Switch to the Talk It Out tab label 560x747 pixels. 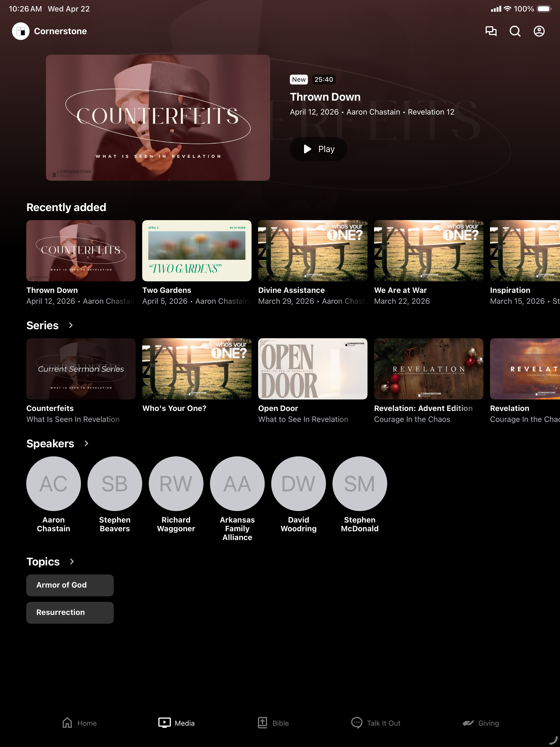[384, 723]
